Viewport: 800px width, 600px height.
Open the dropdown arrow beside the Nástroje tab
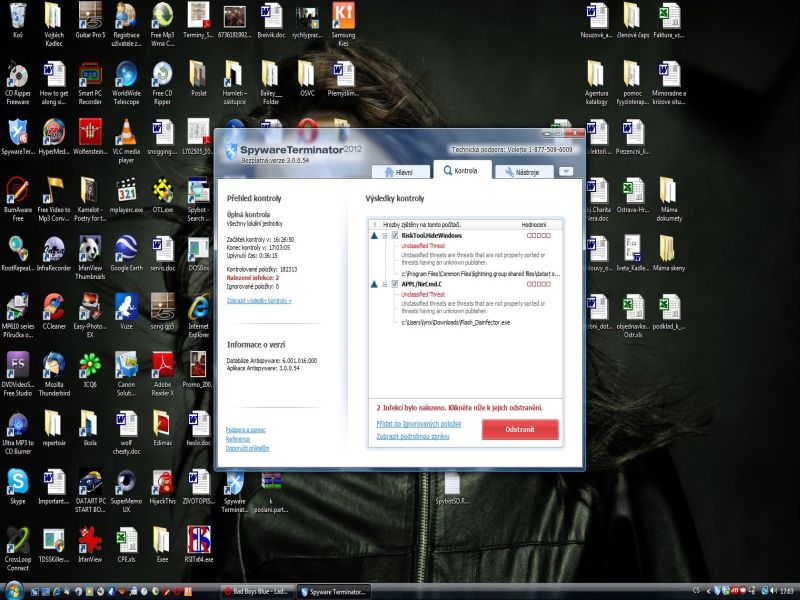tap(566, 171)
